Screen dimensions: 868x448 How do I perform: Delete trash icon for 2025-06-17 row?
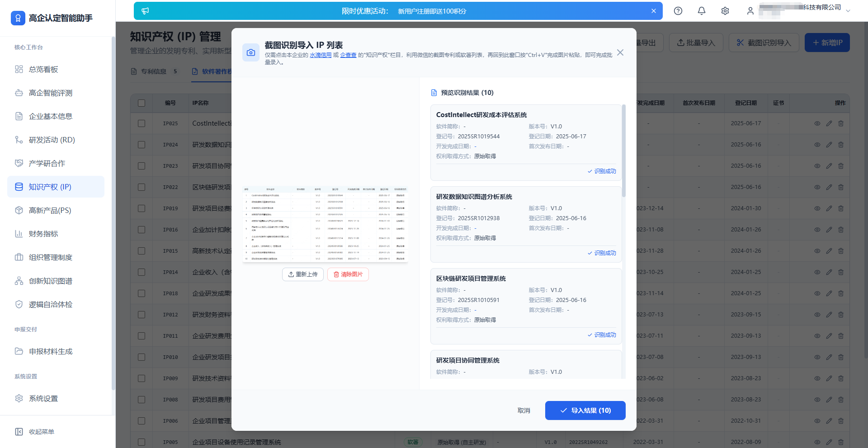click(841, 123)
